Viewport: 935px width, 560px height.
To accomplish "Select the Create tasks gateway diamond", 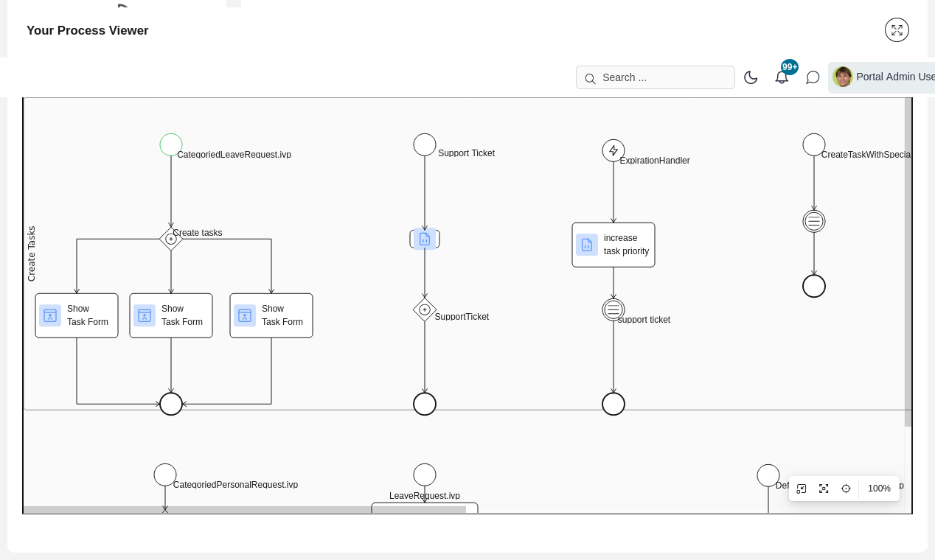I will click(x=171, y=239).
